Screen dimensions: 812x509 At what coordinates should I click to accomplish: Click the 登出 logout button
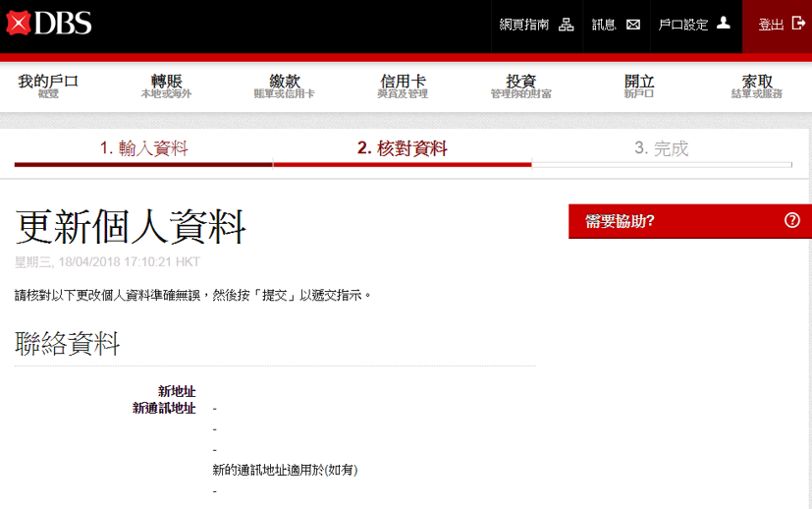[x=771, y=25]
